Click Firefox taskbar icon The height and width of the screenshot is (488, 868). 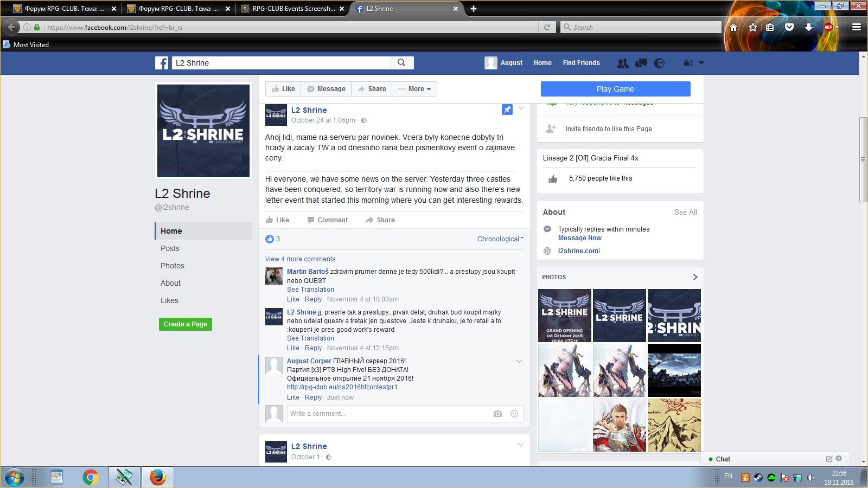point(157,478)
